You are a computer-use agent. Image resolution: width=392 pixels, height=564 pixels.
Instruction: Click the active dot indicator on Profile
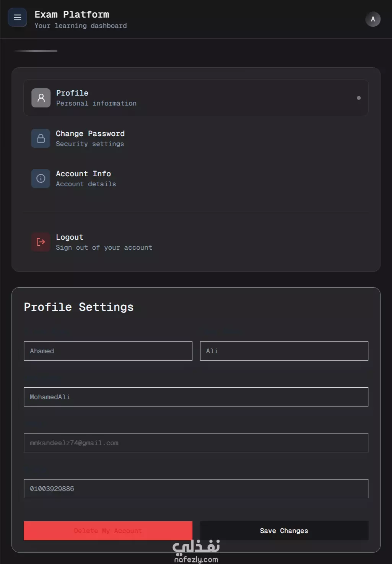359,98
